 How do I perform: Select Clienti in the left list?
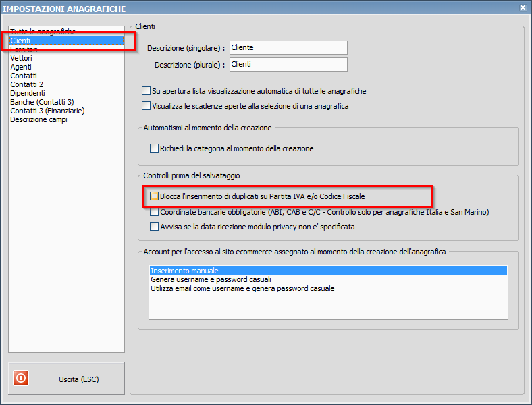point(66,40)
